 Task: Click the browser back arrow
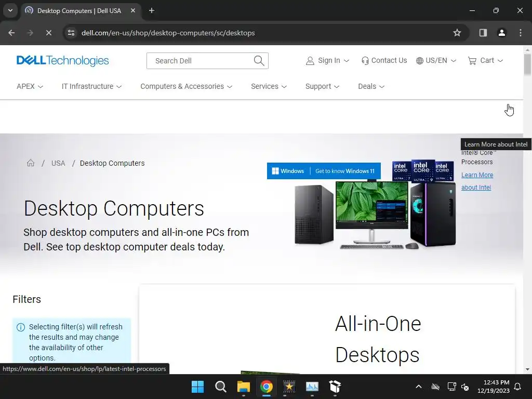coord(11,33)
